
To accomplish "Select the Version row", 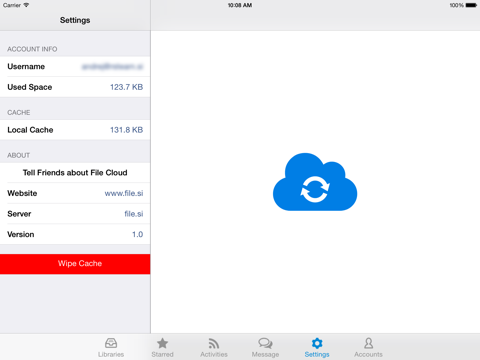I will [75, 234].
